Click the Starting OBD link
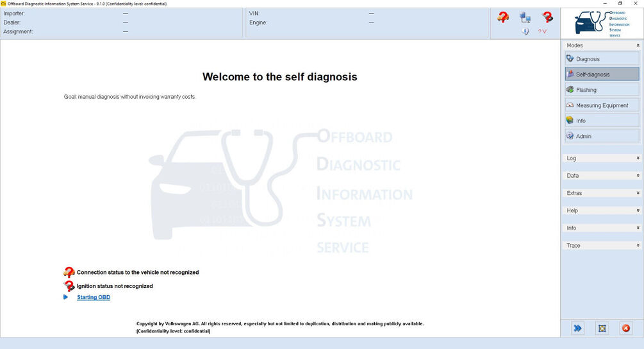Viewport: 644px width, 349px height. 94,297
